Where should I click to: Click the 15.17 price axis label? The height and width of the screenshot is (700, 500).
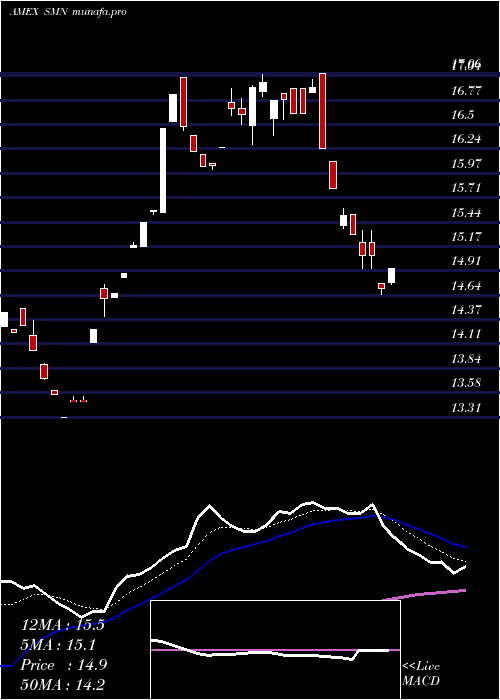466,237
